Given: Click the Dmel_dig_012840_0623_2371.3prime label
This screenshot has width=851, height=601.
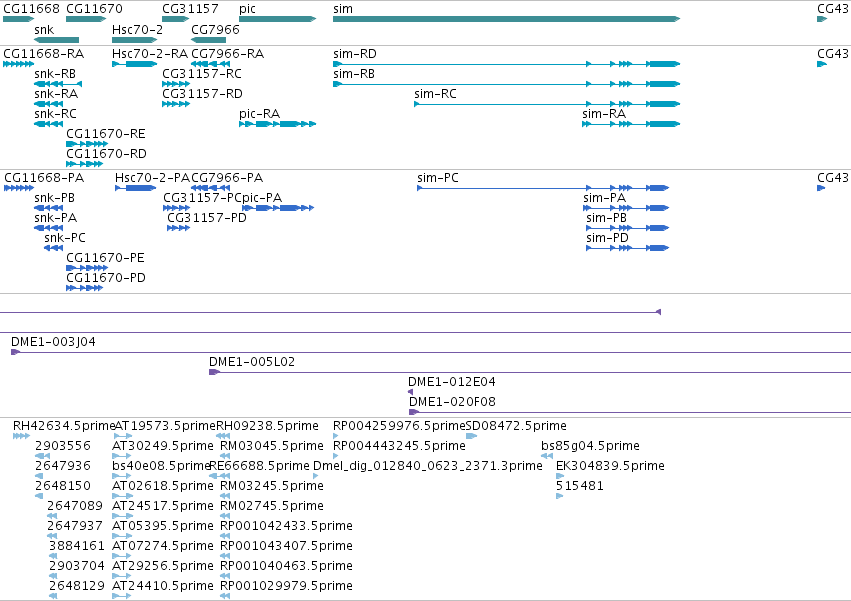Looking at the screenshot, I should click(x=428, y=466).
